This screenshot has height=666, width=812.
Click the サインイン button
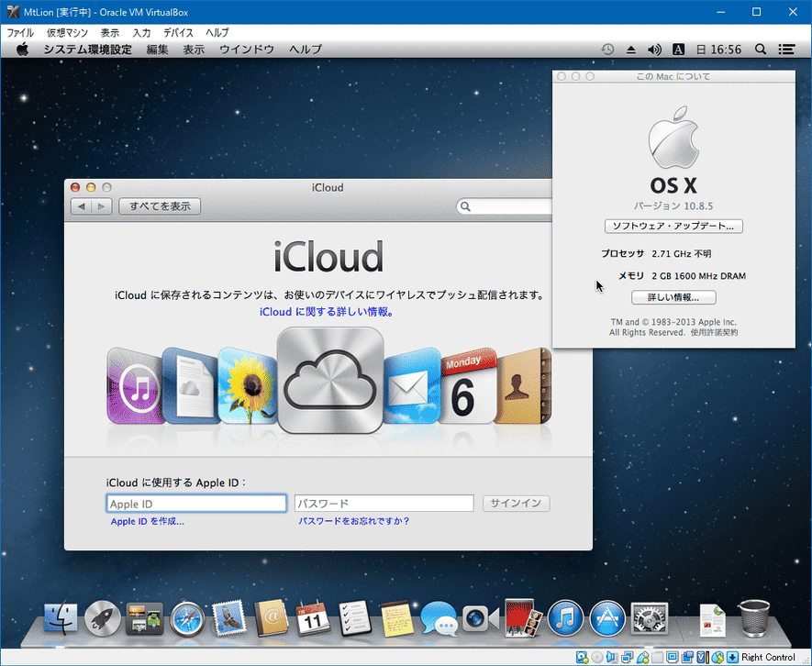point(516,503)
